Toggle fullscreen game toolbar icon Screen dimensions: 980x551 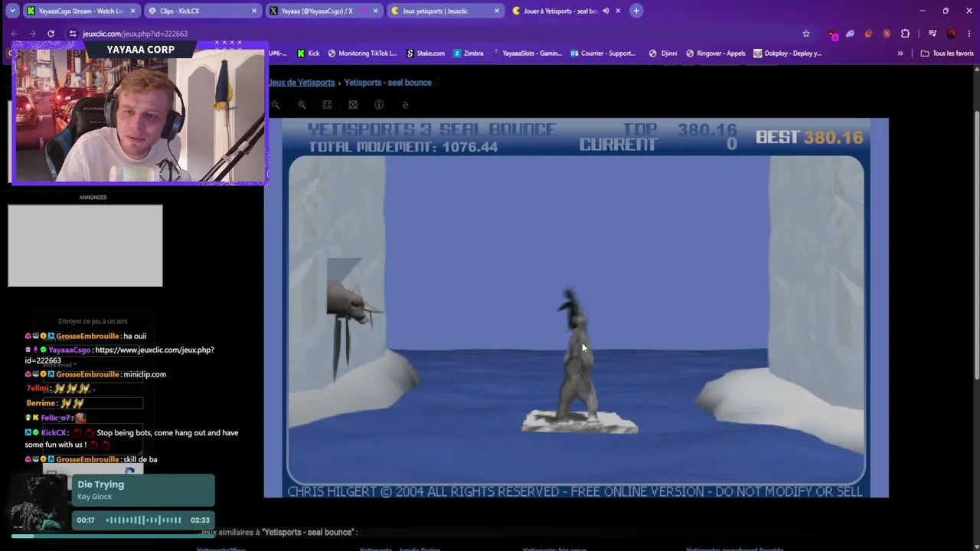coord(353,105)
